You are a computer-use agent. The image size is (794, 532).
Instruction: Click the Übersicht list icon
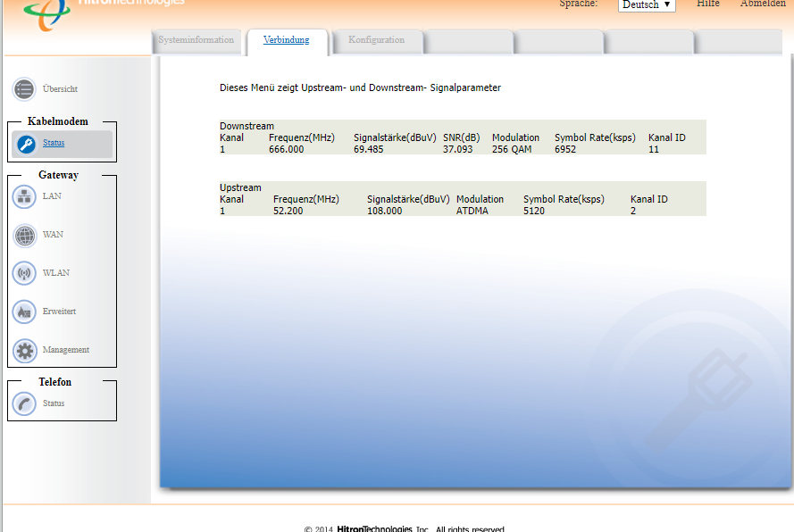tap(24, 89)
